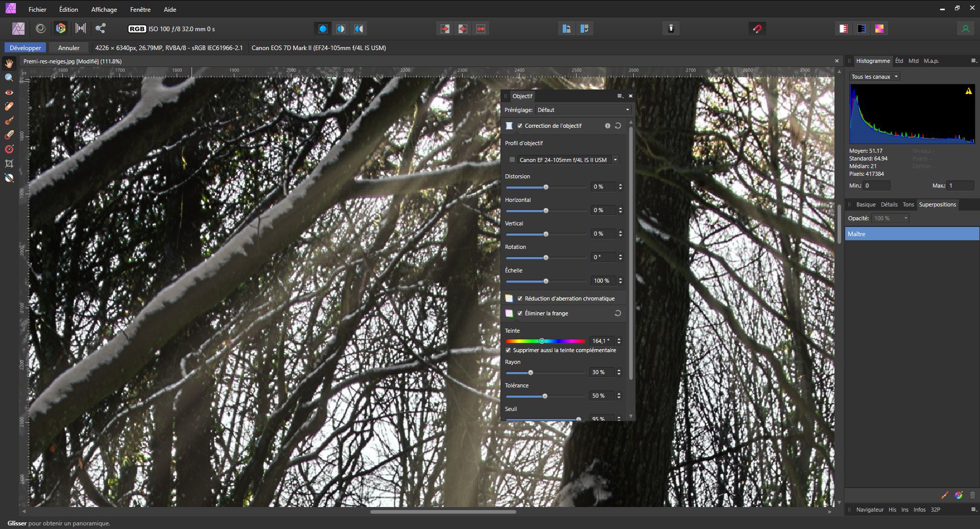The height and width of the screenshot is (529, 980).
Task: Click the Distorsion value stepper
Action: click(620, 187)
